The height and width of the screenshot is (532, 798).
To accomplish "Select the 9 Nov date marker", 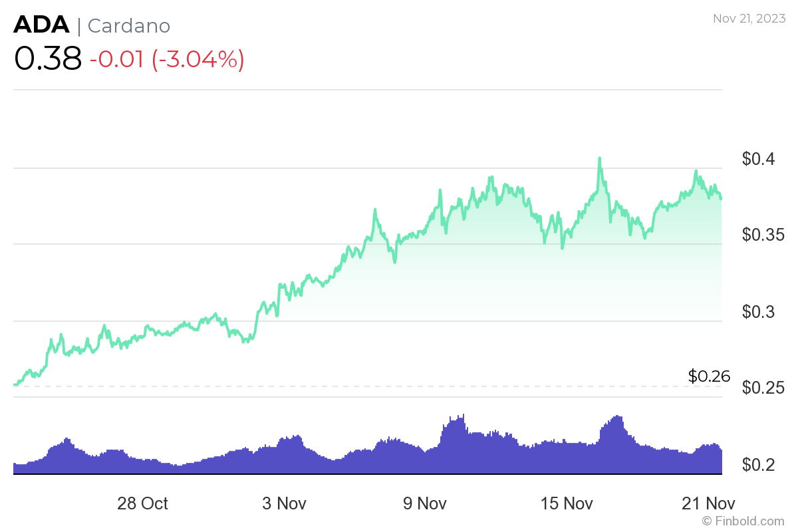I will [x=424, y=503].
